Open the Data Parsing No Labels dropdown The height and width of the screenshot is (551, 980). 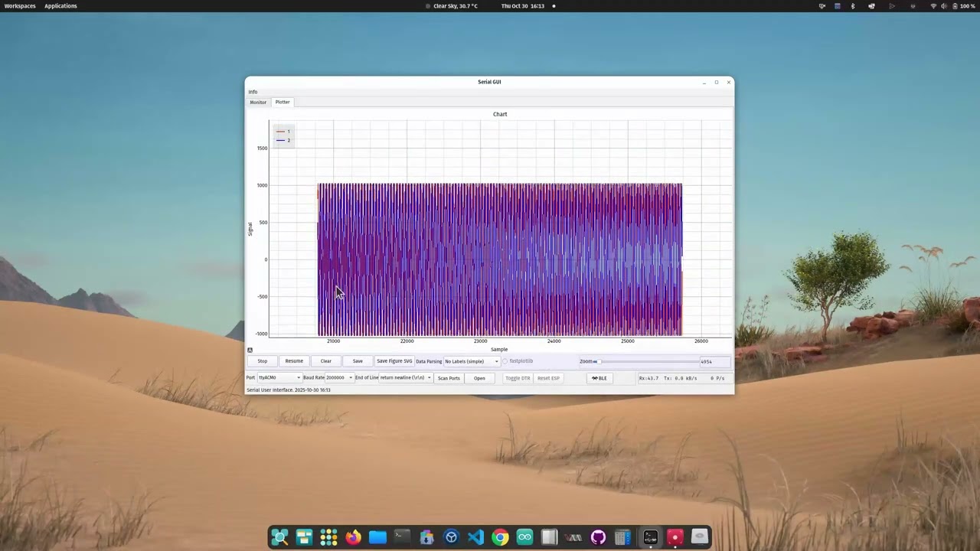[472, 361]
